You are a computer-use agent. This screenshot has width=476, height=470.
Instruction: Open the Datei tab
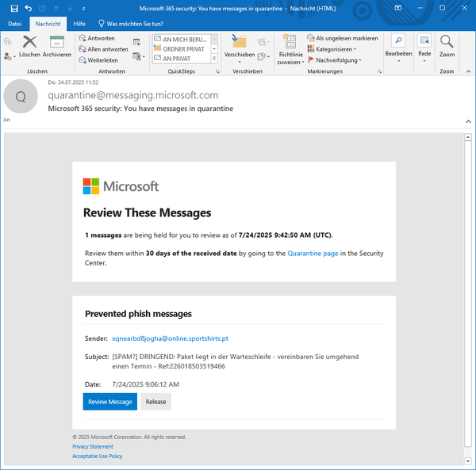(x=14, y=24)
